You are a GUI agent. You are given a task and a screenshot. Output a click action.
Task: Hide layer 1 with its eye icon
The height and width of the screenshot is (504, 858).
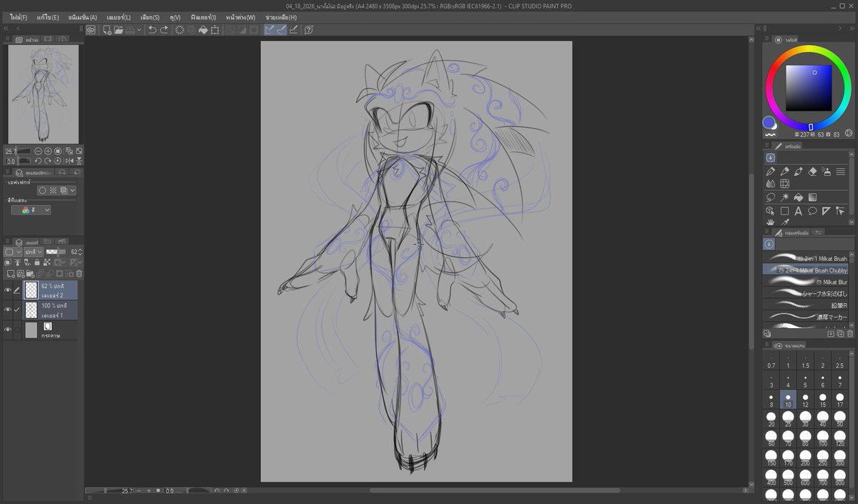[8, 310]
